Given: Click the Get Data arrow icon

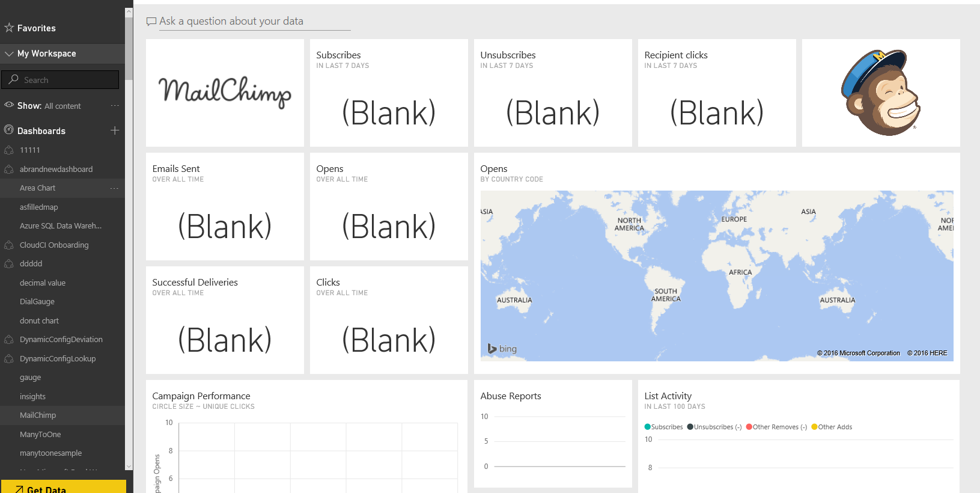Looking at the screenshot, I should (19, 489).
